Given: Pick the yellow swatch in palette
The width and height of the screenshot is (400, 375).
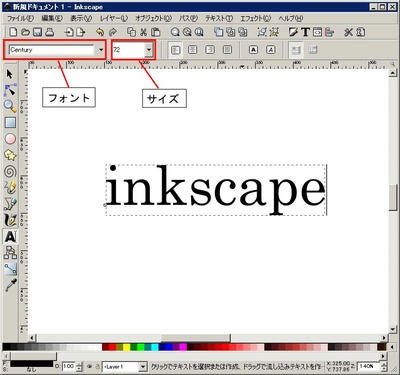Looking at the screenshot, I should (127, 347).
